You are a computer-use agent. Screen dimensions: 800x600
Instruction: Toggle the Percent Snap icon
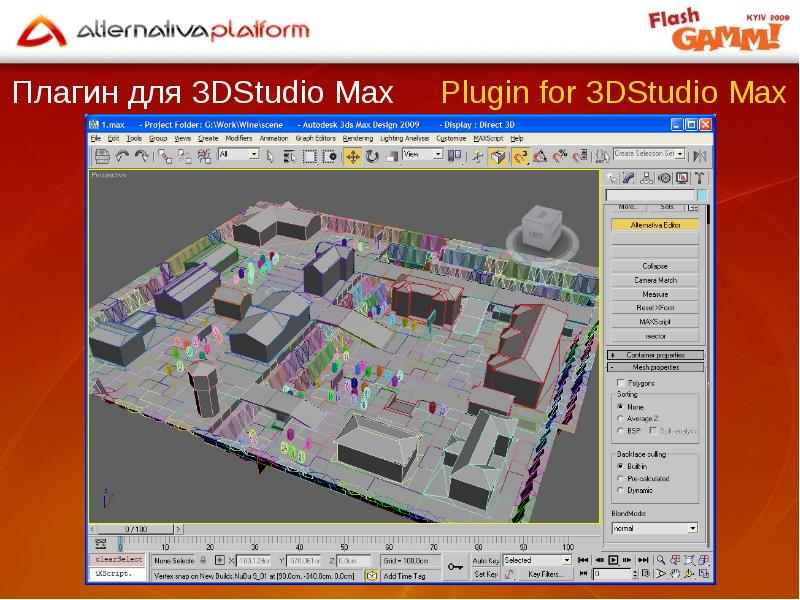coord(560,156)
